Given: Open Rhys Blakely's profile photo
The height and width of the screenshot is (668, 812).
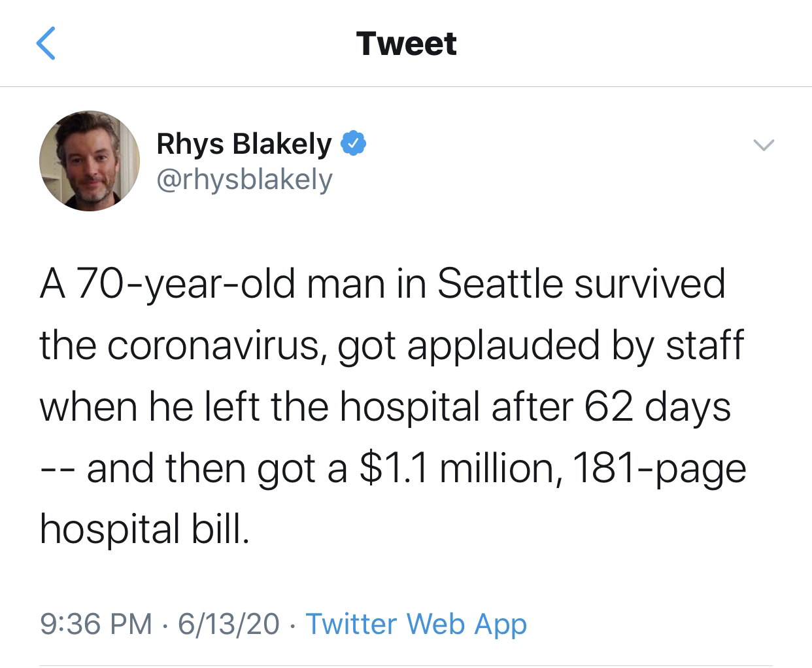Looking at the screenshot, I should tap(90, 161).
